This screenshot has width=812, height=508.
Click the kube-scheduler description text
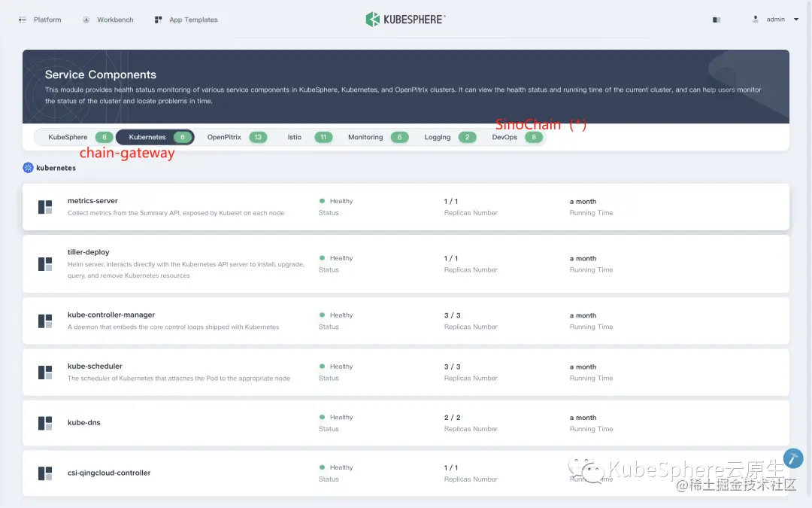coord(179,379)
